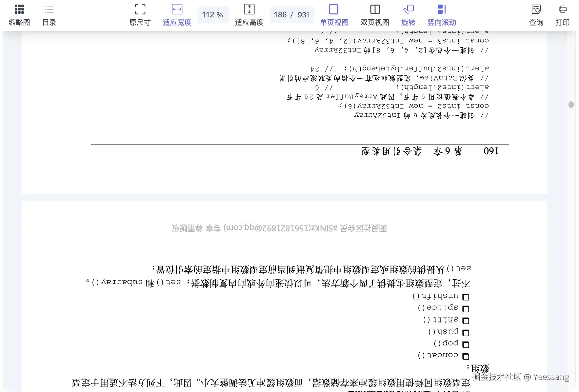Open the 目录 table of contents
The image size is (579, 392).
(x=49, y=15)
